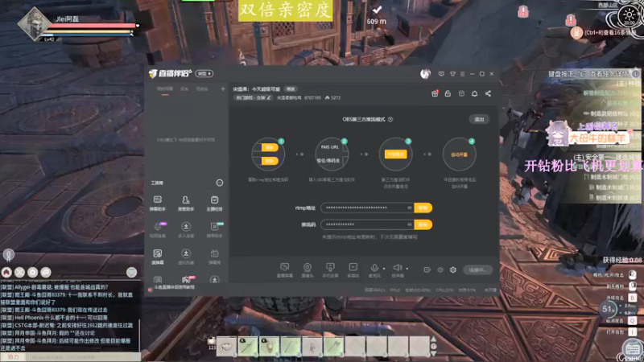Click the player portrait in game HUD

[35, 24]
